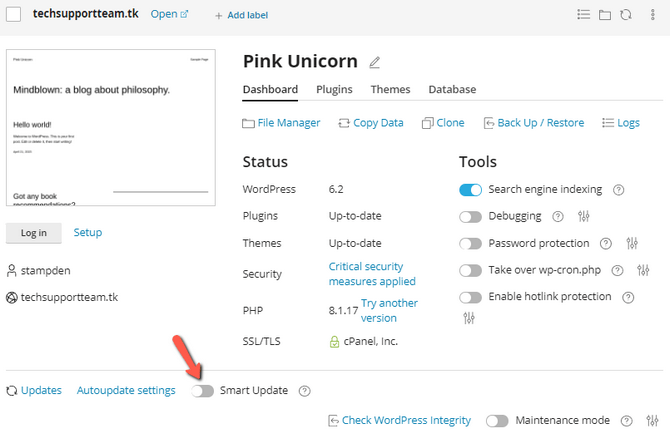Open hotlink protection settings sliders icon

coord(470,318)
